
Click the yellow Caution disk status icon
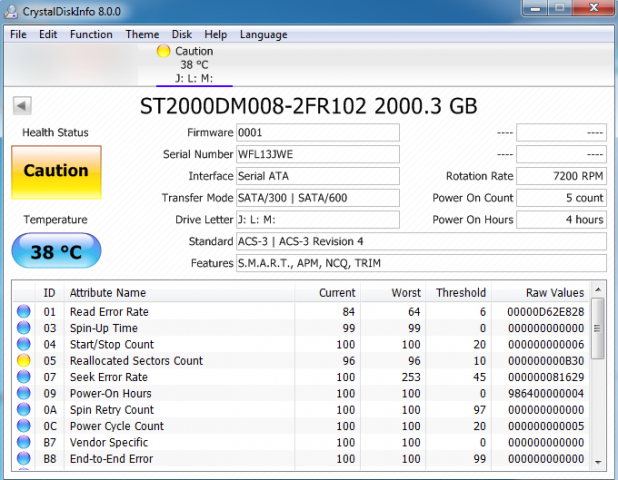164,51
